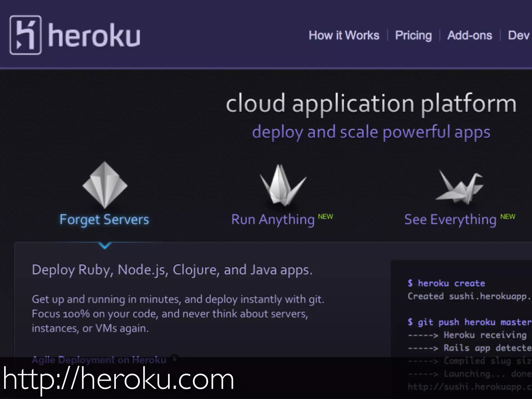
Task: Click the NEW badge beside Run Anything
Action: click(x=325, y=217)
